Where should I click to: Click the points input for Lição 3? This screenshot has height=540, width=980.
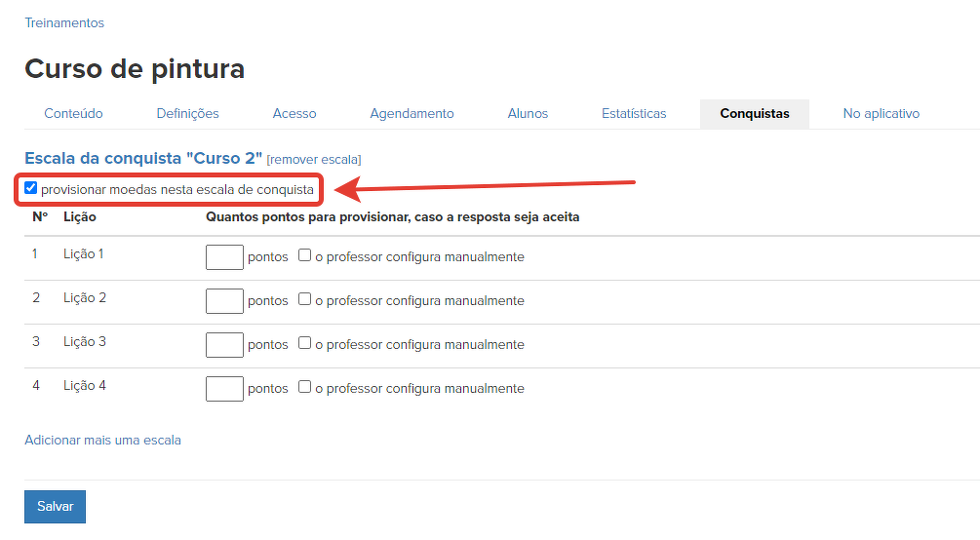224,345
